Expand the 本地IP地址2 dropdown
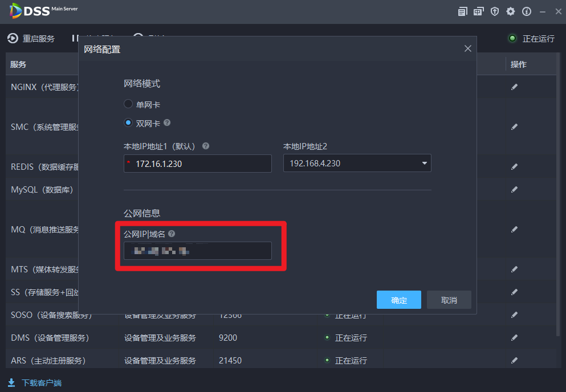The height and width of the screenshot is (392, 566). click(x=424, y=164)
